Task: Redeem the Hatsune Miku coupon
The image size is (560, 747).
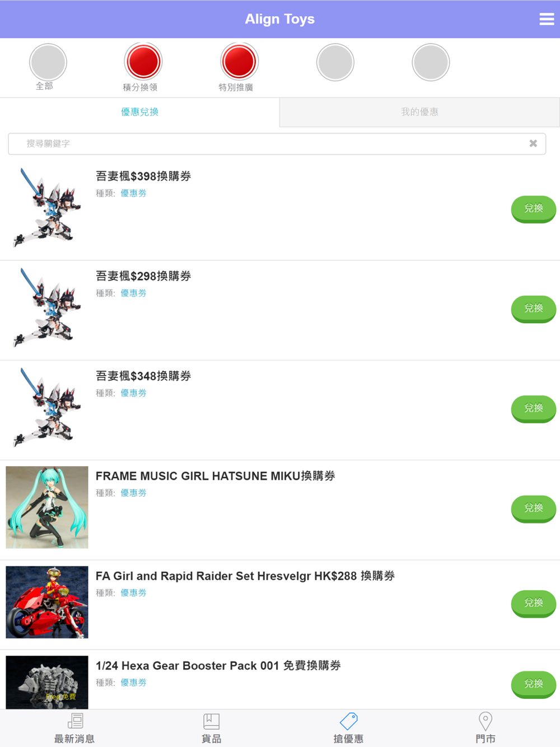Action: pyautogui.click(x=533, y=508)
